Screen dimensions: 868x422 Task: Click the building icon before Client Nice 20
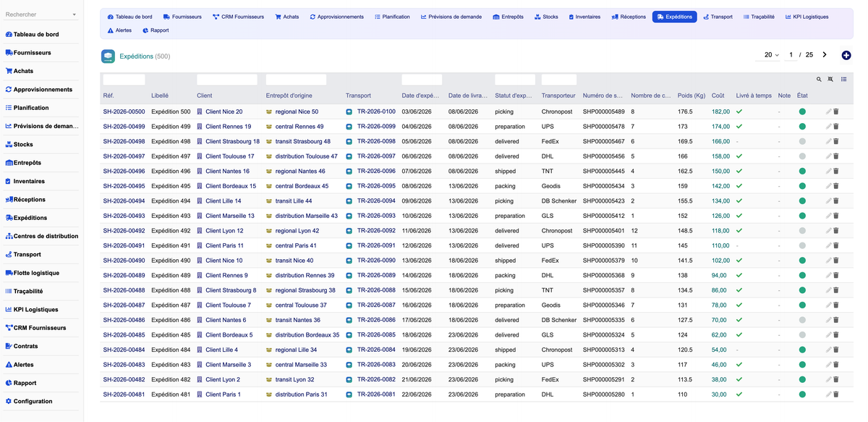[200, 111]
